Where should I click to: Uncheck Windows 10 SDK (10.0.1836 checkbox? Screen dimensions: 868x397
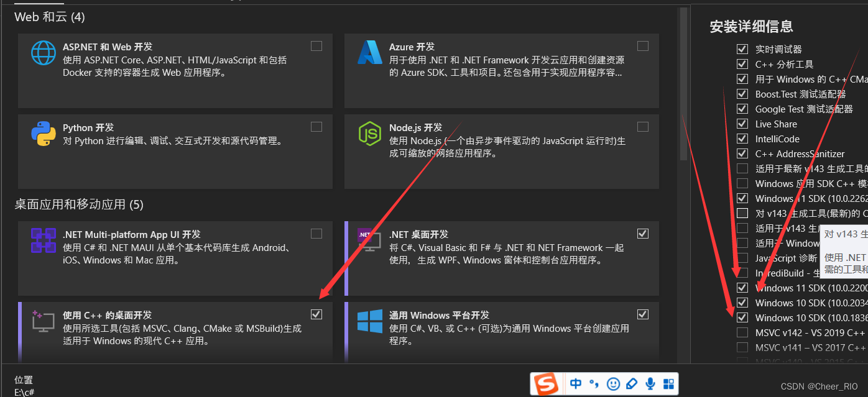click(x=742, y=317)
